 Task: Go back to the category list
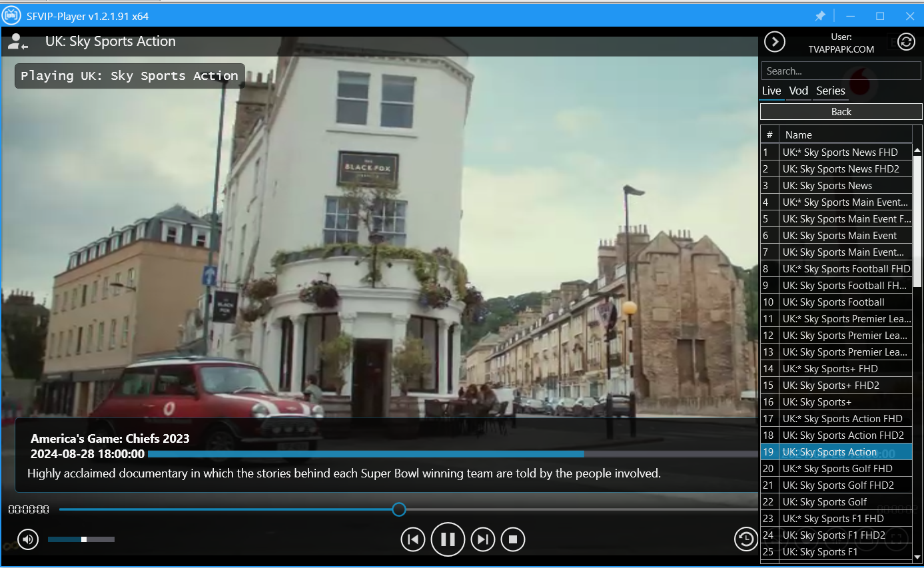pyautogui.click(x=841, y=112)
